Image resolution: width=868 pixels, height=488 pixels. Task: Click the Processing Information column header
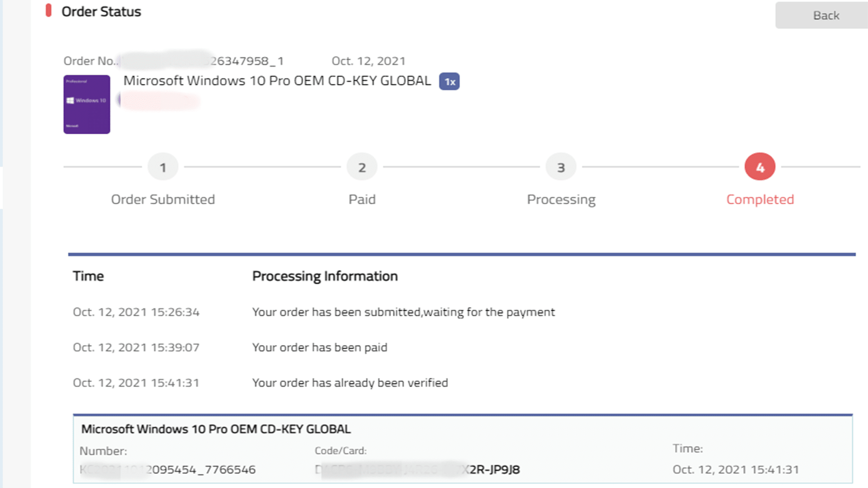[x=325, y=276]
